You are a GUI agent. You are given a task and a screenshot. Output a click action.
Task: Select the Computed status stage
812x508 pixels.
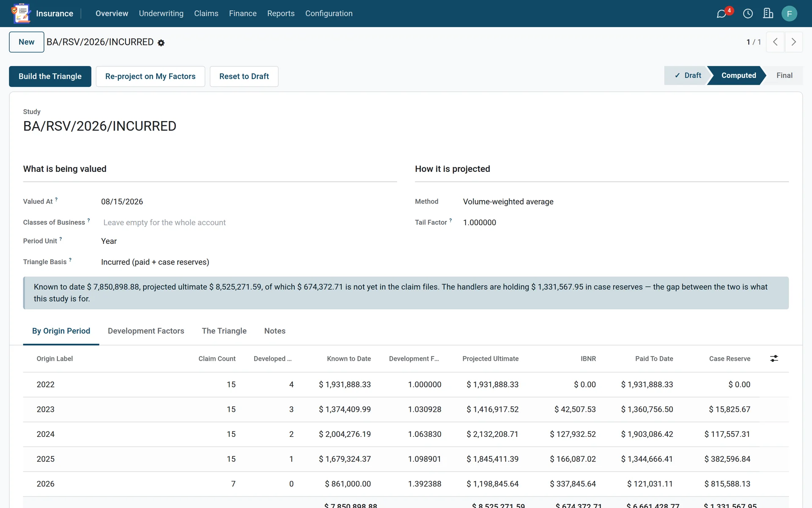click(738, 75)
